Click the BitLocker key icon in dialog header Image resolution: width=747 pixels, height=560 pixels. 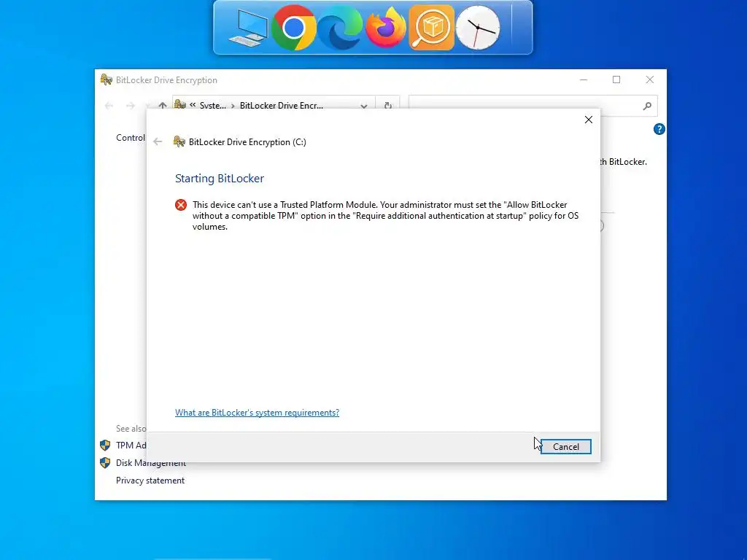pyautogui.click(x=179, y=141)
